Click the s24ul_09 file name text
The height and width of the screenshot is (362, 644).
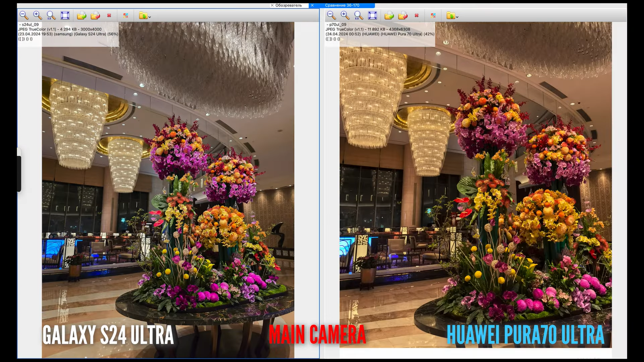point(30,25)
